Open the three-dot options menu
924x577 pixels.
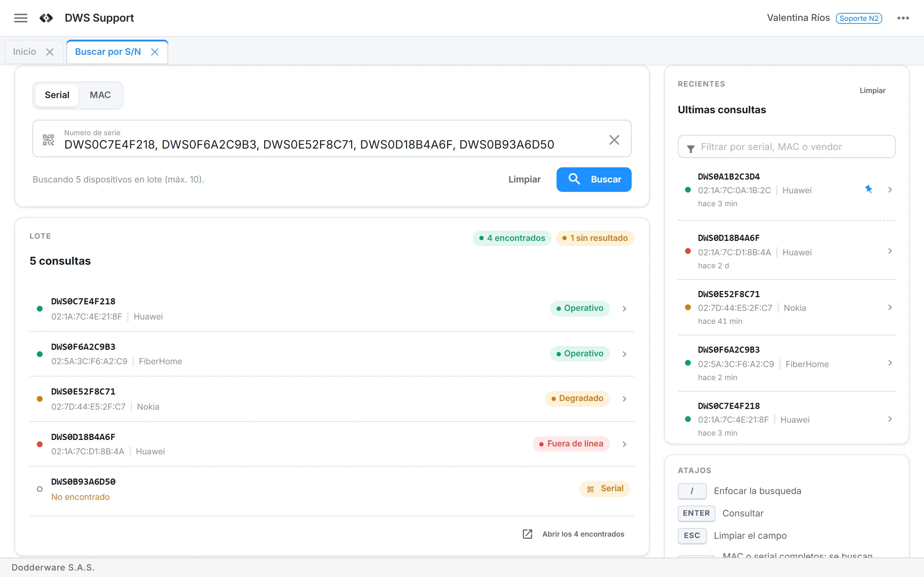point(903,18)
